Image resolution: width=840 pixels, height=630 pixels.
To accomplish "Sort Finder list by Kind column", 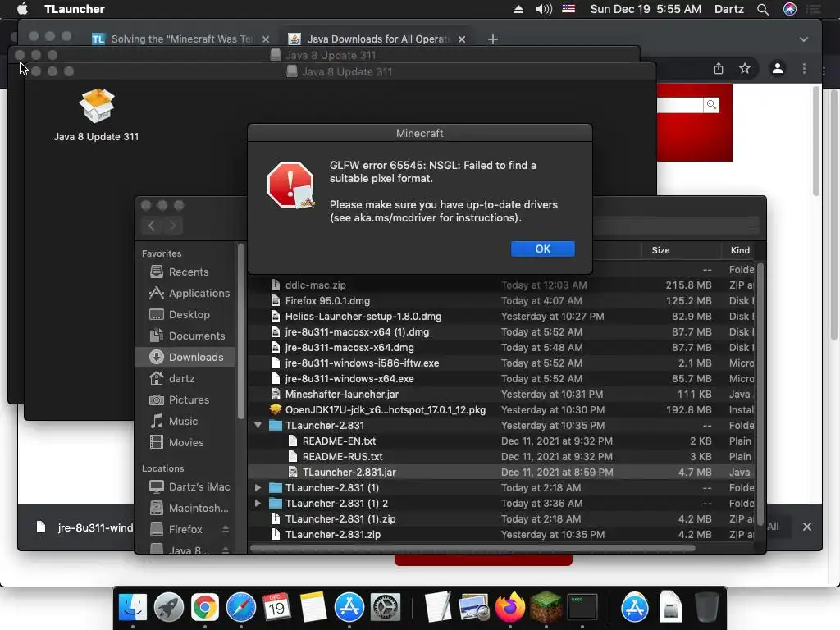I will pos(740,250).
